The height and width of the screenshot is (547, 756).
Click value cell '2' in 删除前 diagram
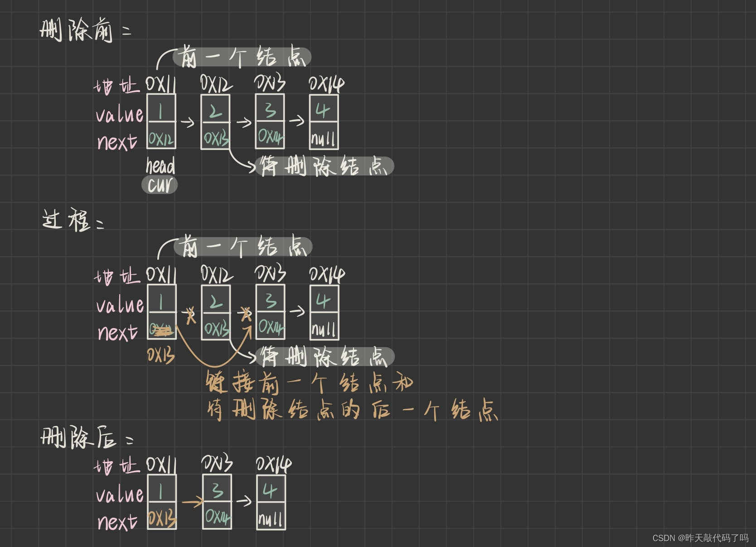tap(216, 109)
